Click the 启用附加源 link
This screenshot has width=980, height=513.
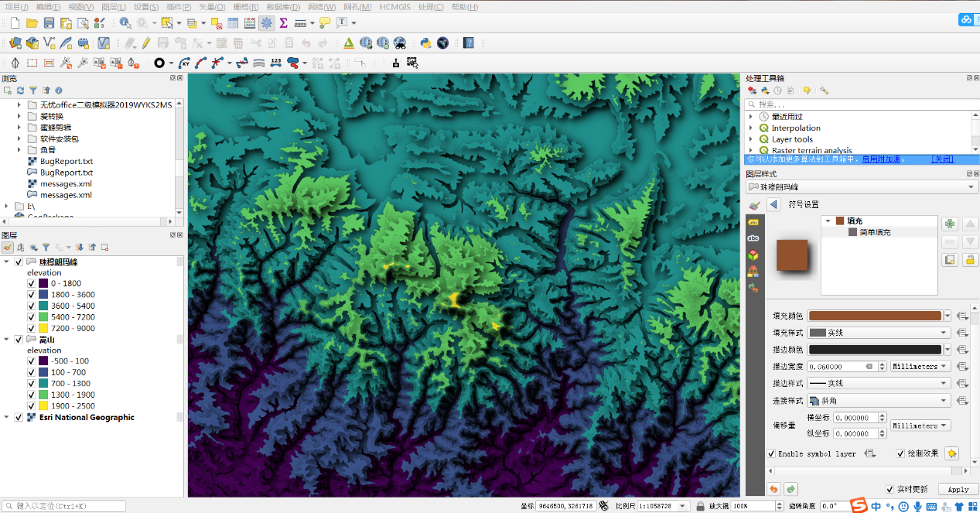(x=882, y=159)
